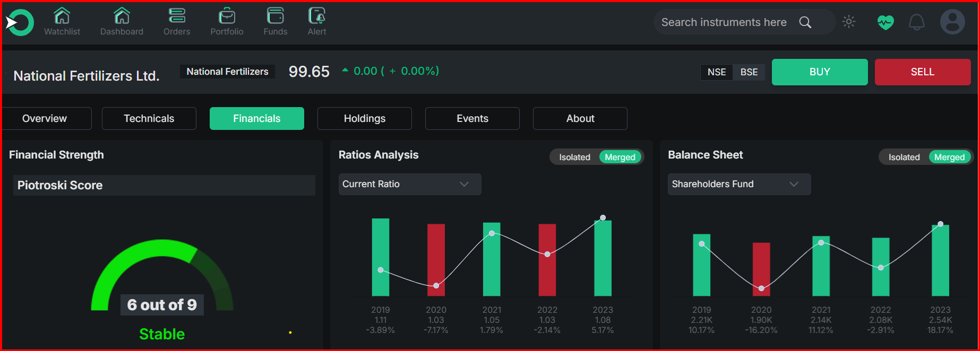This screenshot has width=980, height=351.
Task: Click the 2019 Current Ratio bar
Action: (x=381, y=257)
